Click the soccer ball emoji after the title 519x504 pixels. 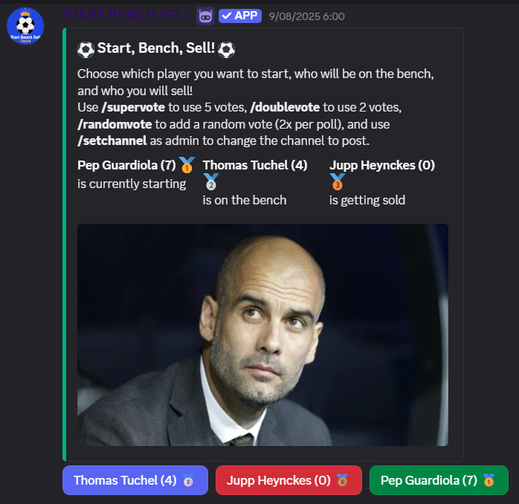point(226,49)
